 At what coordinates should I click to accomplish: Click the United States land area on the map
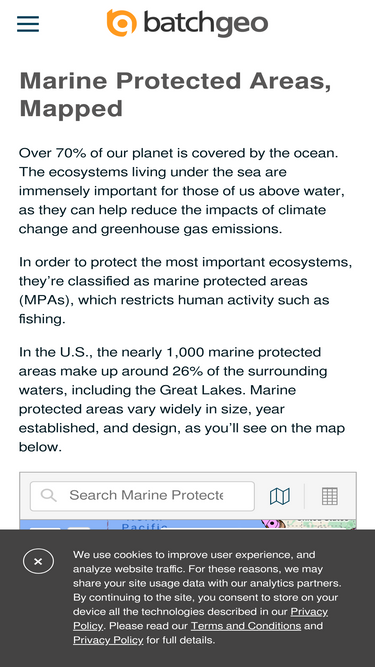point(321,524)
